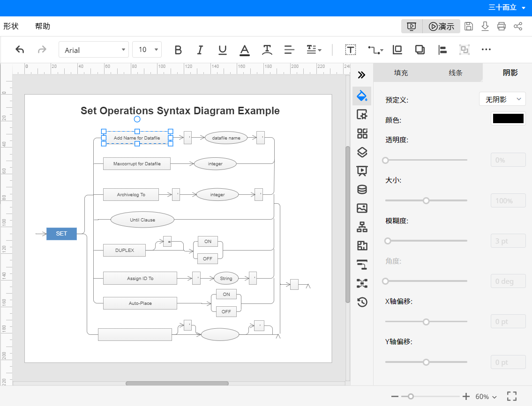Select the blue SET shape
The height and width of the screenshot is (406, 532).
click(x=61, y=234)
